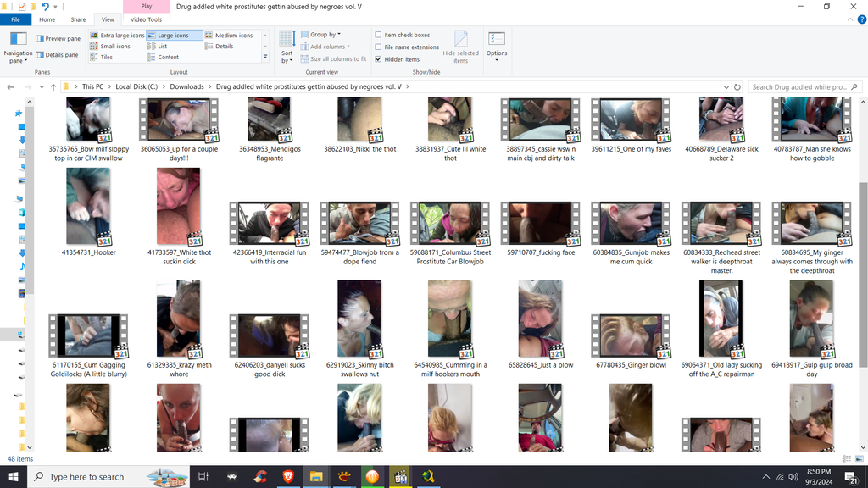868x488 pixels.
Task: Click the Refresh button beside address bar
Action: coord(737,86)
